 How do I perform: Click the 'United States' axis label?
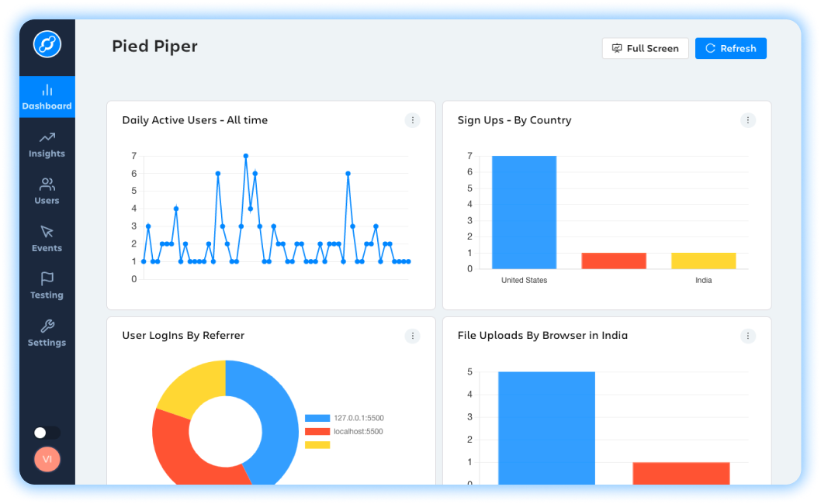click(524, 281)
